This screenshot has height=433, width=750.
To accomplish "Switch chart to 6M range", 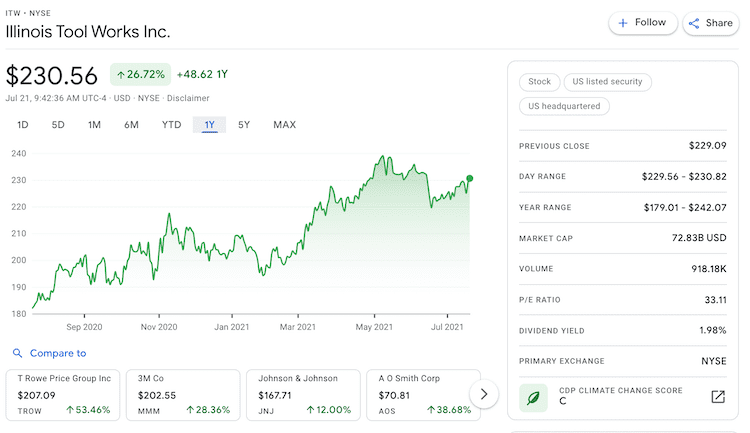I will coord(131,125).
